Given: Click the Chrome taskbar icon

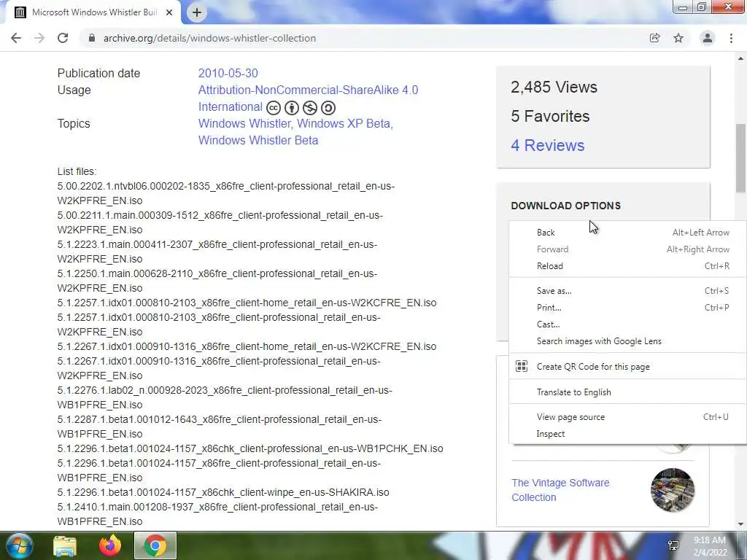Looking at the screenshot, I should 155,545.
